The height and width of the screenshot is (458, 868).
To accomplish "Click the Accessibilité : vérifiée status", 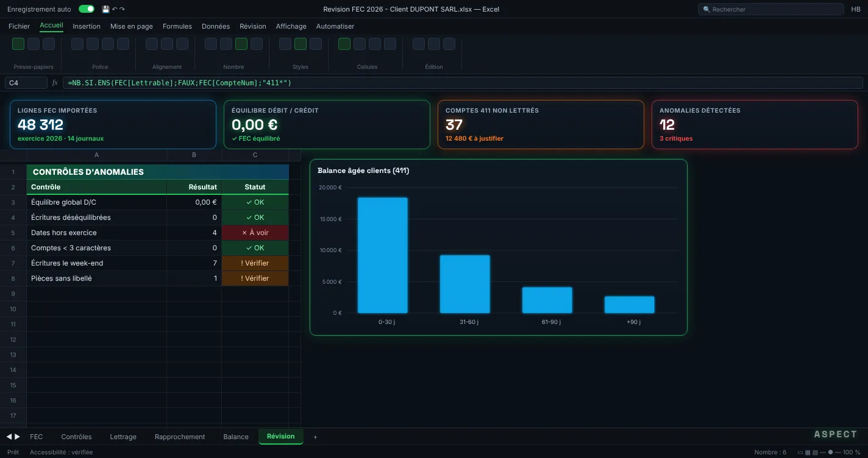I will [62, 453].
